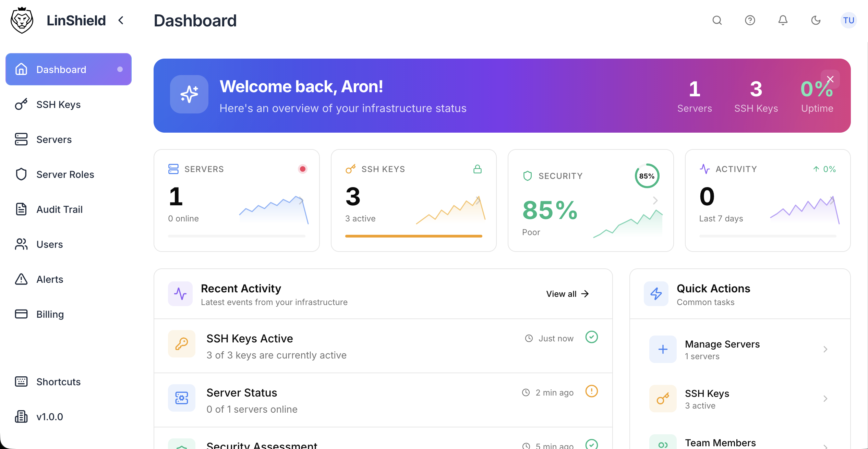Open search using the magnifying glass icon
868x449 pixels.
coord(717,21)
